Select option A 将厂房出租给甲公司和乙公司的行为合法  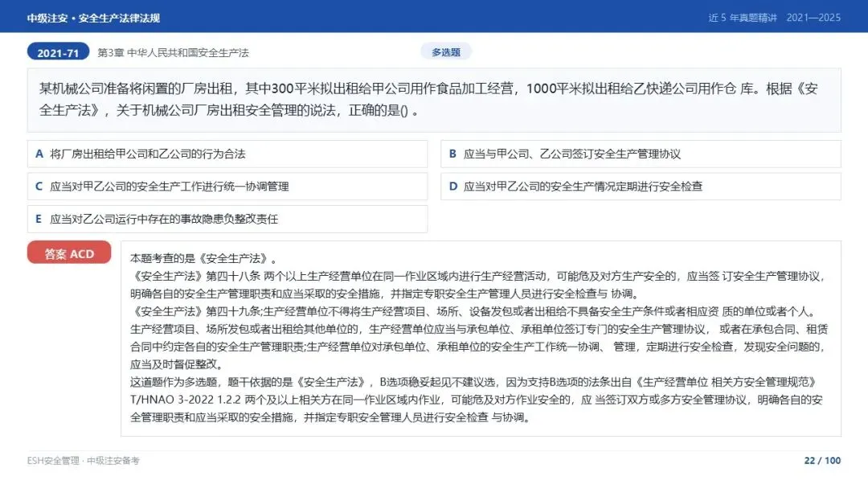227,154
